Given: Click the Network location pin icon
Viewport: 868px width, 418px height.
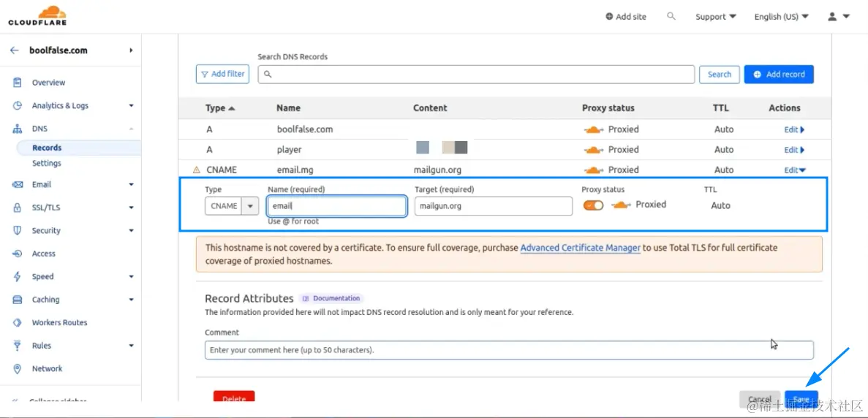Looking at the screenshot, I should 17,369.
